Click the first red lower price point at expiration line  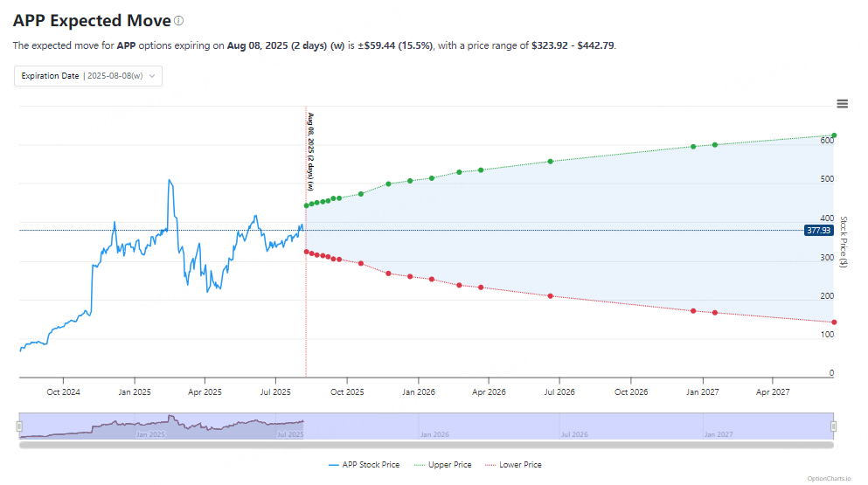[x=307, y=252]
